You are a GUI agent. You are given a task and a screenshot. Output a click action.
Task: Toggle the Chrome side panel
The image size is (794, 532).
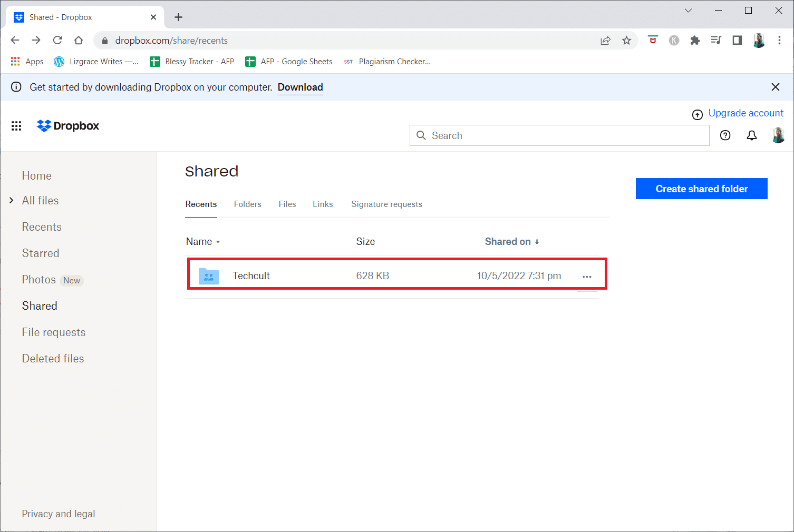737,41
